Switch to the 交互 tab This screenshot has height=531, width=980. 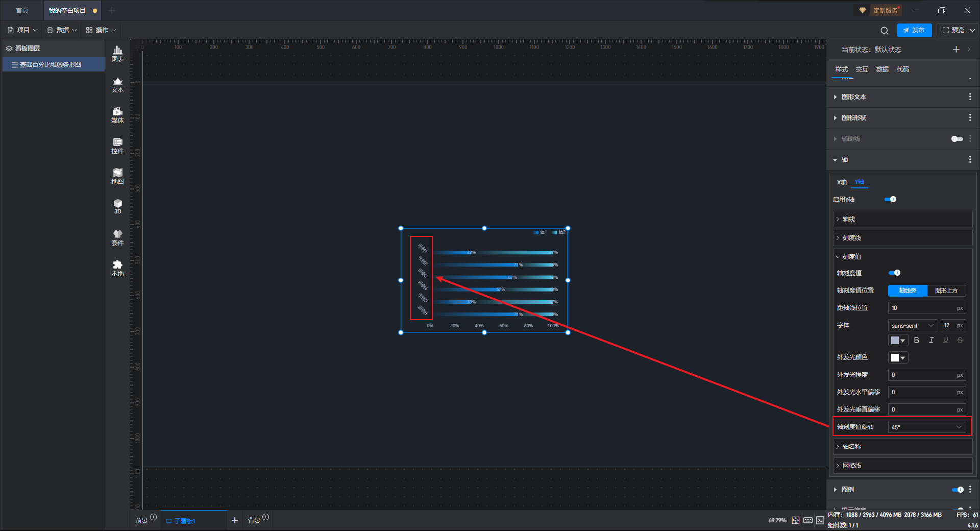pos(862,69)
